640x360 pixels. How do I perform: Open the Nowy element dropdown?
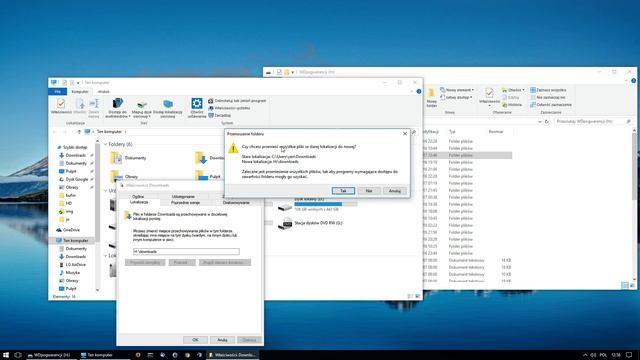(x=457, y=90)
